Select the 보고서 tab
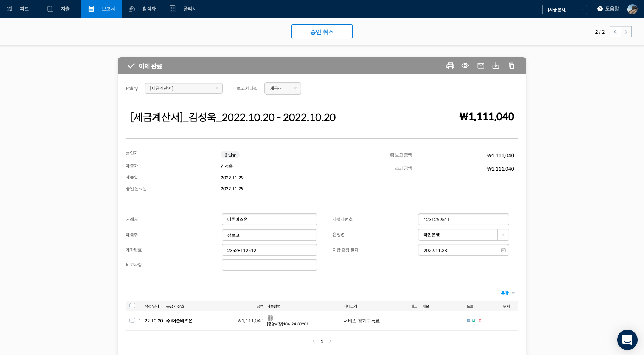644x355 pixels. 101,9
